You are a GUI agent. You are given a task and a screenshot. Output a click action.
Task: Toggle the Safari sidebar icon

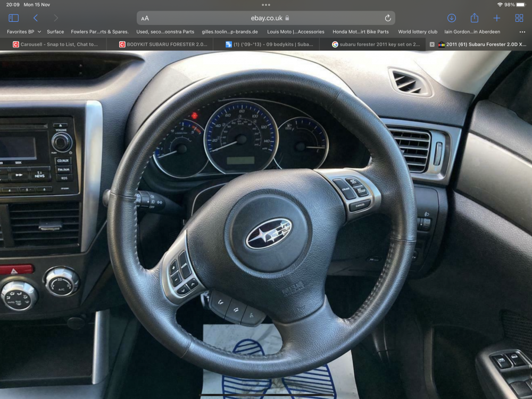click(14, 18)
